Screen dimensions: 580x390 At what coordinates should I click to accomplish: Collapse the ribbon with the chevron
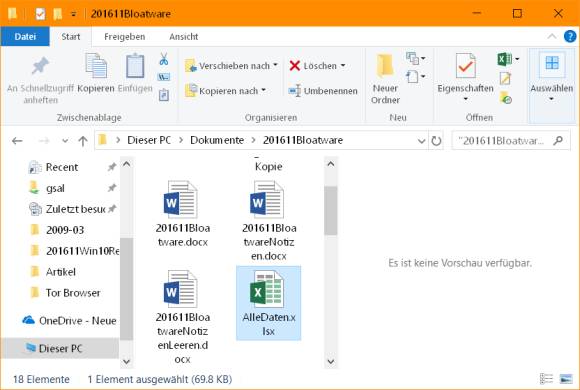[552, 36]
